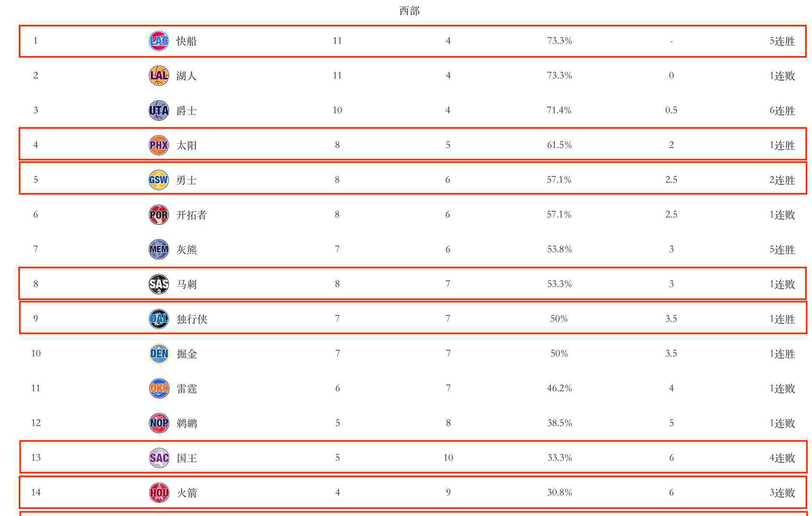Select the UTA Jazz logo icon

pyautogui.click(x=158, y=110)
